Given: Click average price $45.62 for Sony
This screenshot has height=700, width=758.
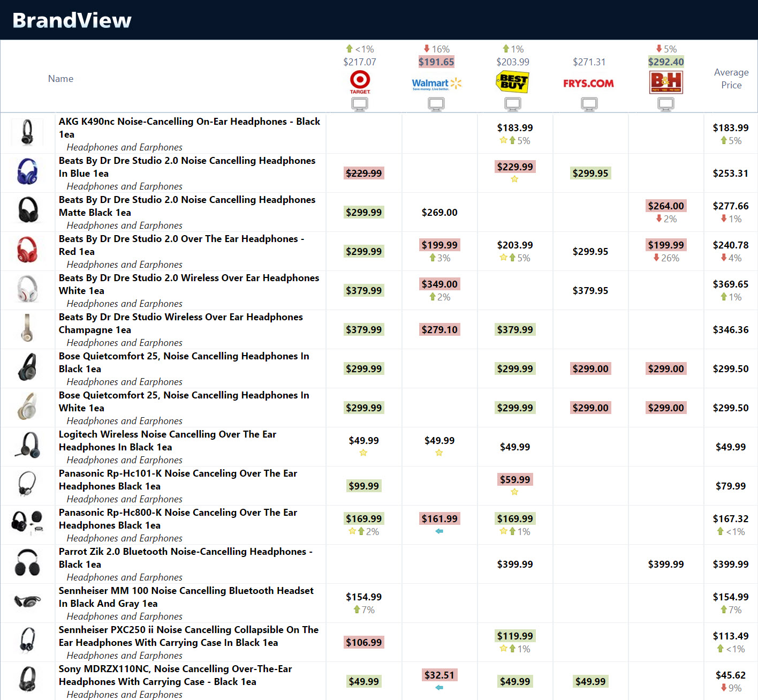Looking at the screenshot, I should coord(731,675).
